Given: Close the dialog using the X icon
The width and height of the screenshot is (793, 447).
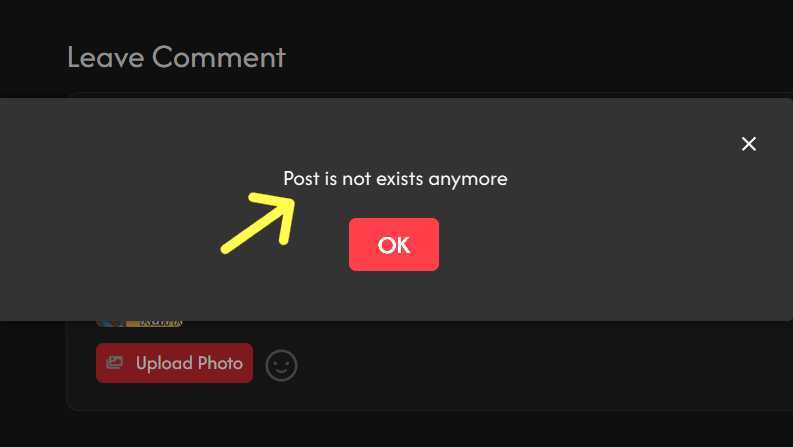Looking at the screenshot, I should pos(748,144).
